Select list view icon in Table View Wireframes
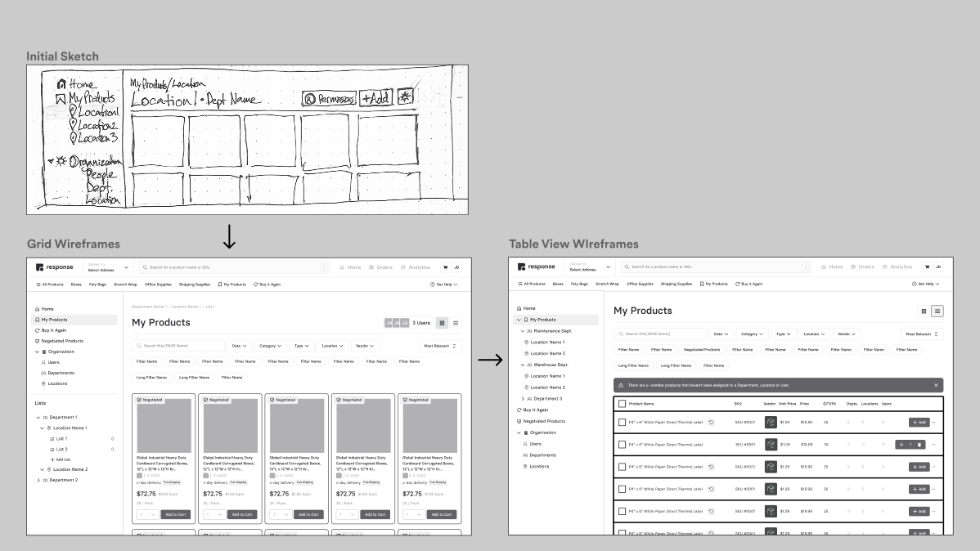Viewport: 980px width, 551px height. (x=937, y=311)
